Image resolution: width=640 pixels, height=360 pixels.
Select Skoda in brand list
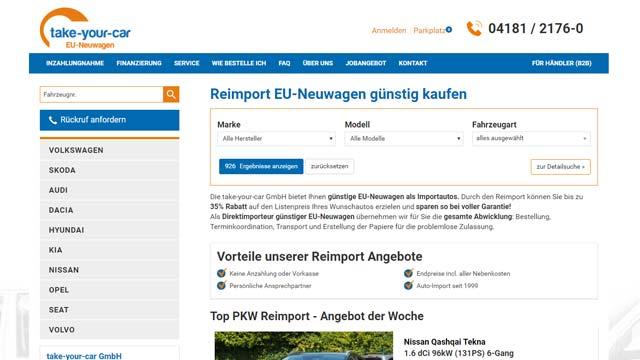coord(109,170)
